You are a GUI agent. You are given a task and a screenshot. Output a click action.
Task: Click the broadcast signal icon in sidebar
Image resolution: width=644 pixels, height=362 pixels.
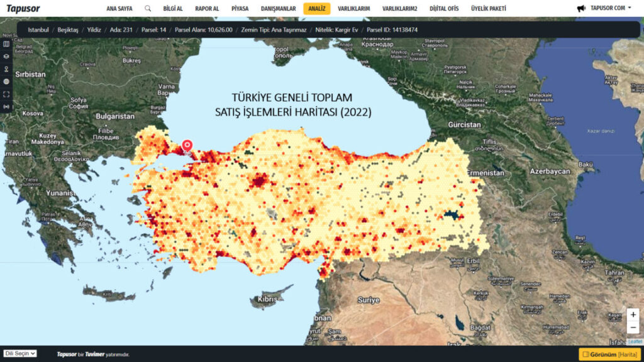(6, 107)
